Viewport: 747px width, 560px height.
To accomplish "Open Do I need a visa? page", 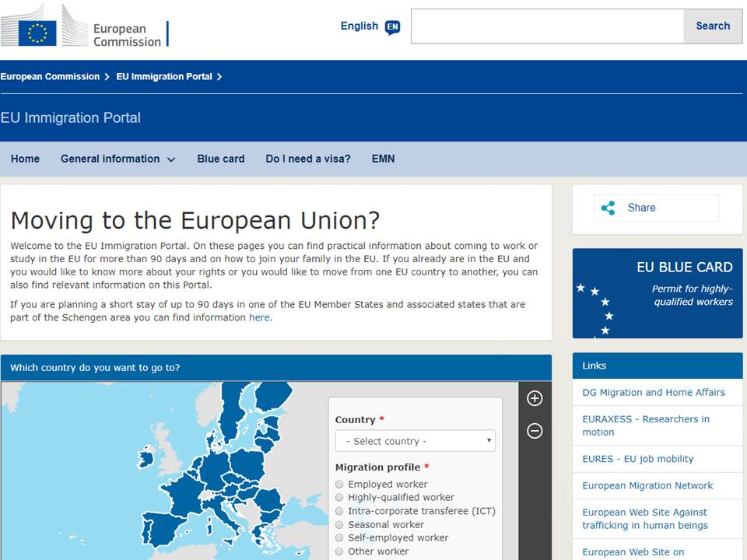I will click(308, 159).
